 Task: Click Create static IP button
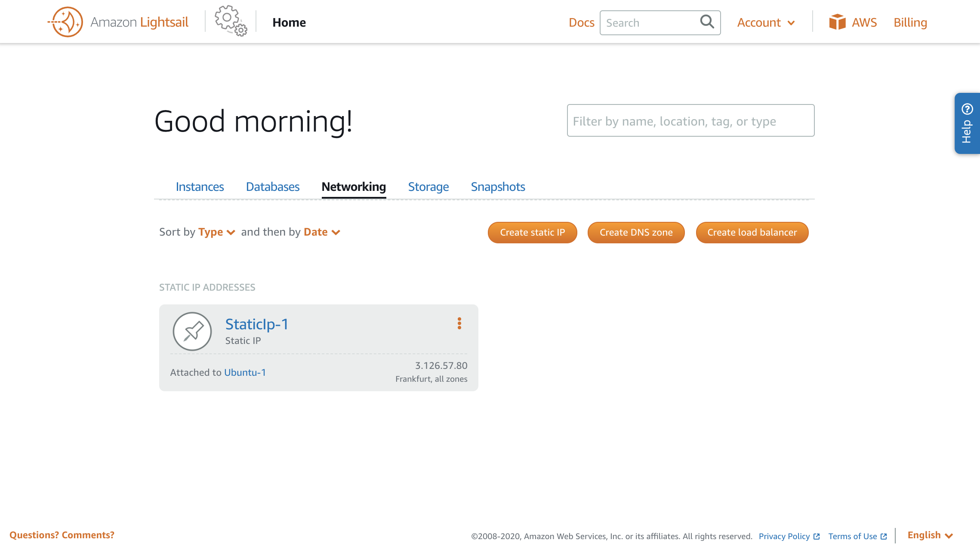pos(532,233)
